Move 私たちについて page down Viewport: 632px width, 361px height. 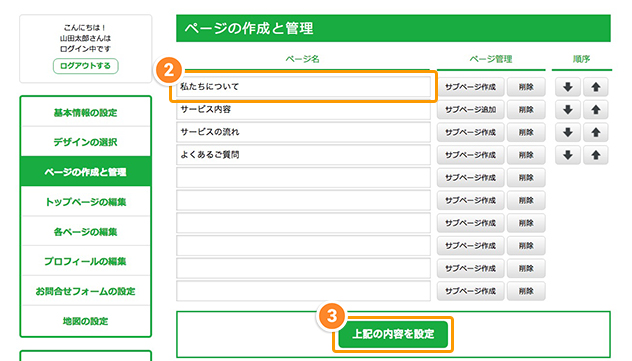(568, 87)
